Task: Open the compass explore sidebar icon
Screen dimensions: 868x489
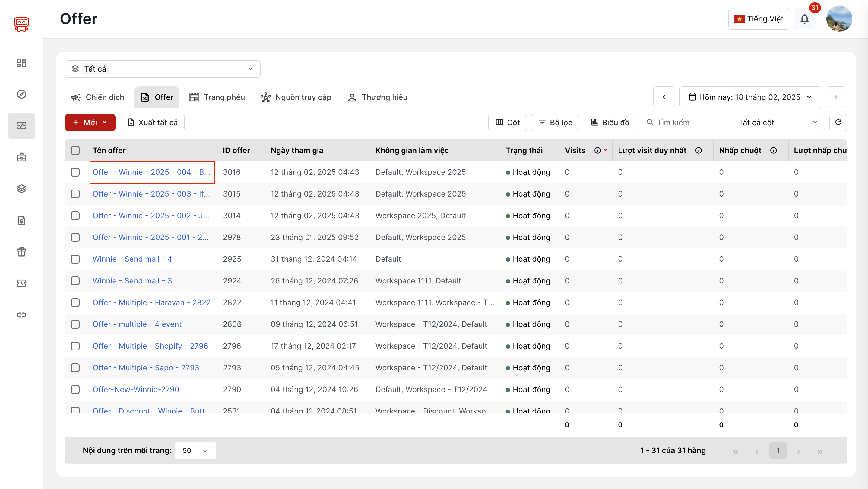Action: point(22,94)
